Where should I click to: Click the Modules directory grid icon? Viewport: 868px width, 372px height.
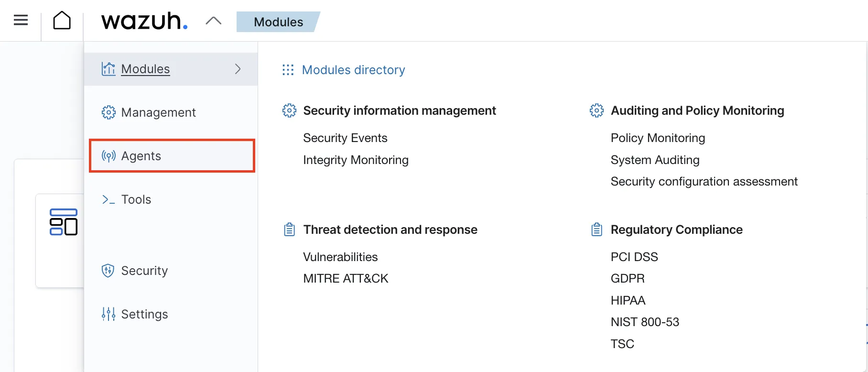pos(288,70)
